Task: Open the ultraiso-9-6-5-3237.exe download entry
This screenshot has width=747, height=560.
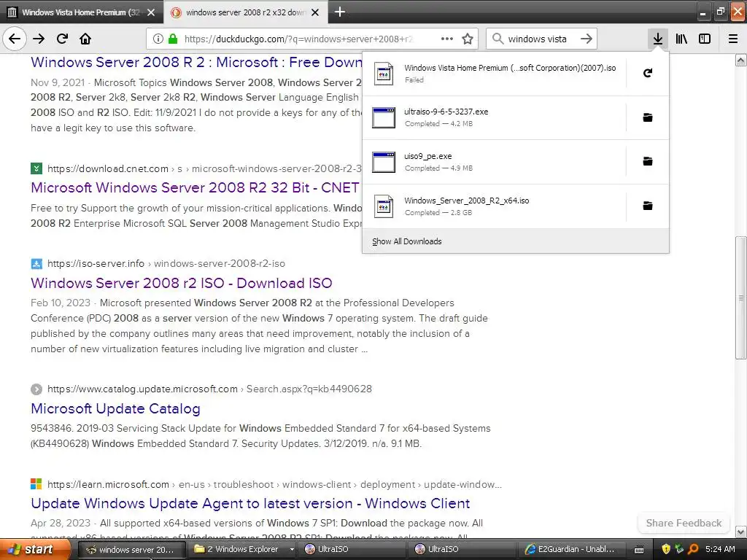Action: tap(495, 117)
